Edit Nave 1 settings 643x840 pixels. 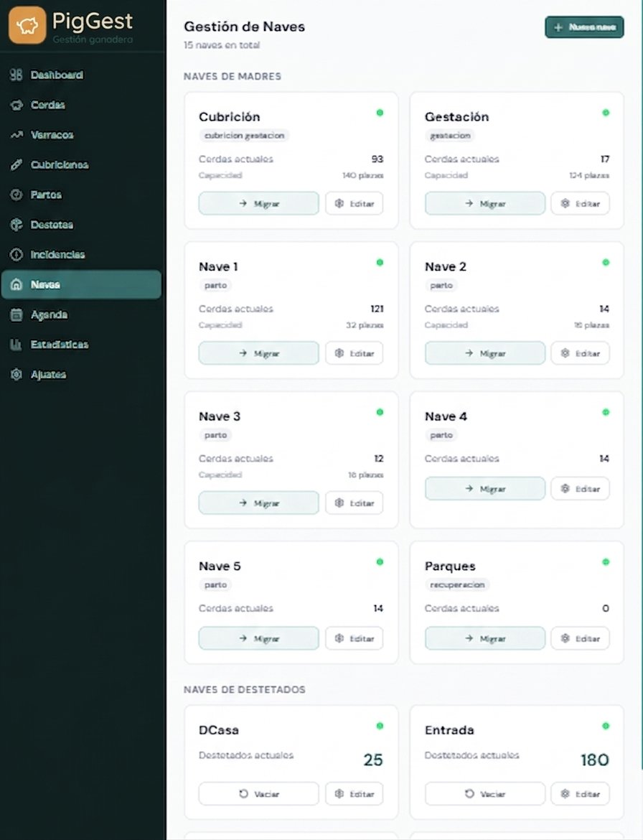pos(355,353)
